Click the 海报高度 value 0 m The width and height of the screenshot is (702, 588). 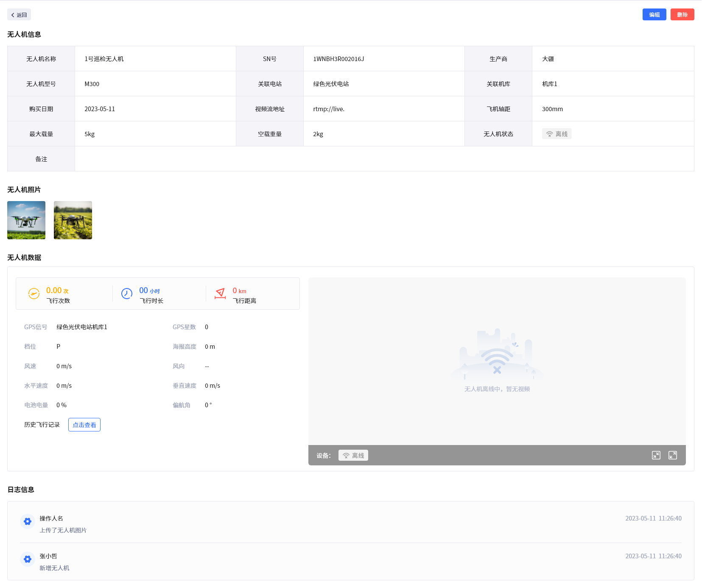[x=210, y=347]
